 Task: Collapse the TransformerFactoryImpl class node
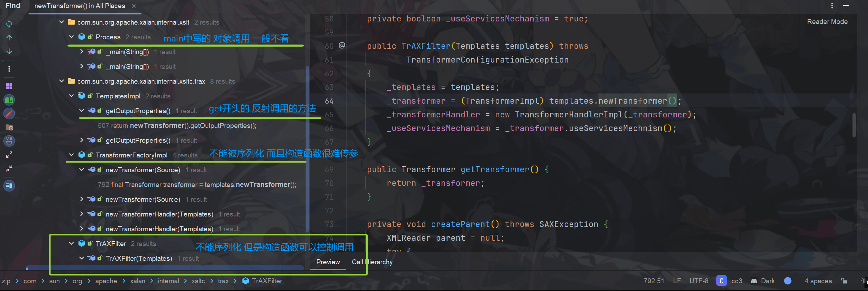pyautogui.click(x=71, y=155)
